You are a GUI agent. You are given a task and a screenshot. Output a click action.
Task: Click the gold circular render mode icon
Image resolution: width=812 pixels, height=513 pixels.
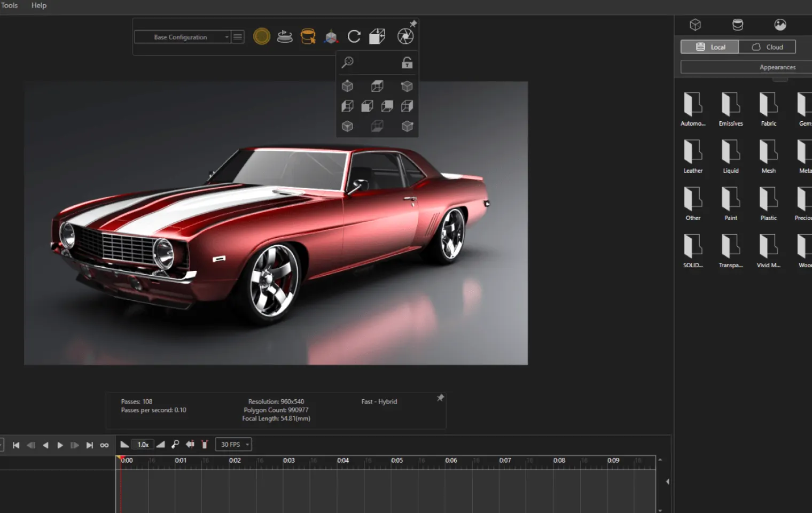point(262,36)
